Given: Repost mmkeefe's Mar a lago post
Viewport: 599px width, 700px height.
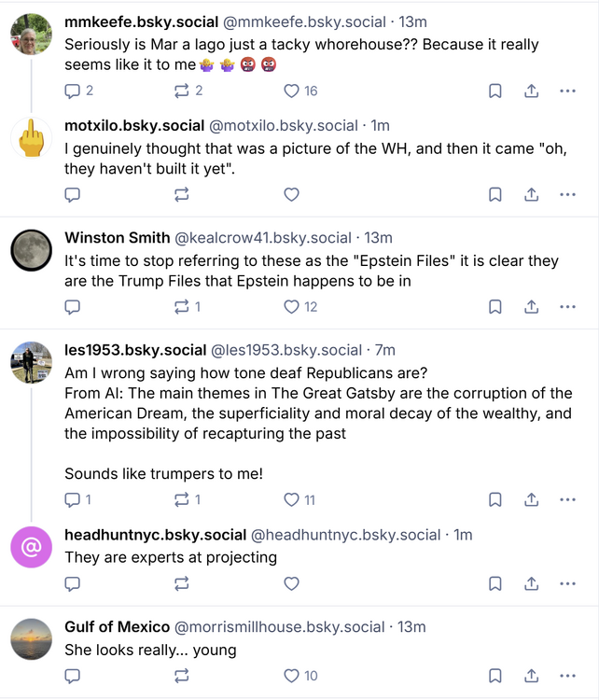Looking at the screenshot, I should click(182, 91).
